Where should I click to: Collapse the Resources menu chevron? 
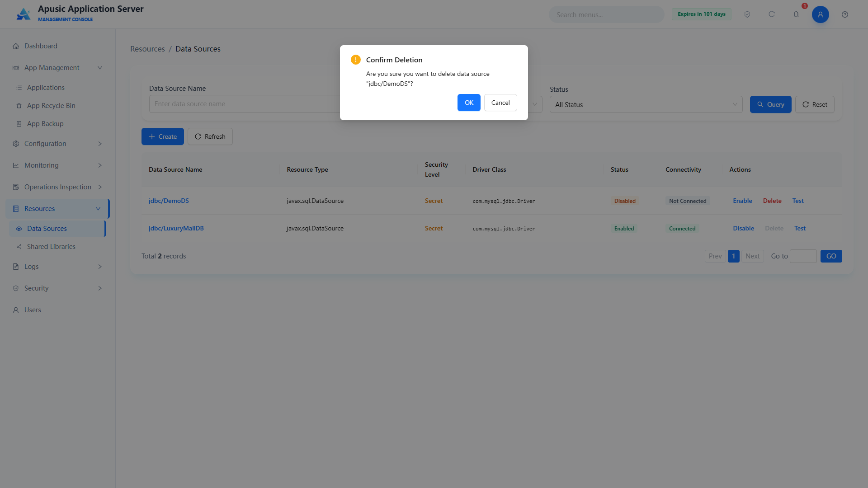[x=98, y=209]
